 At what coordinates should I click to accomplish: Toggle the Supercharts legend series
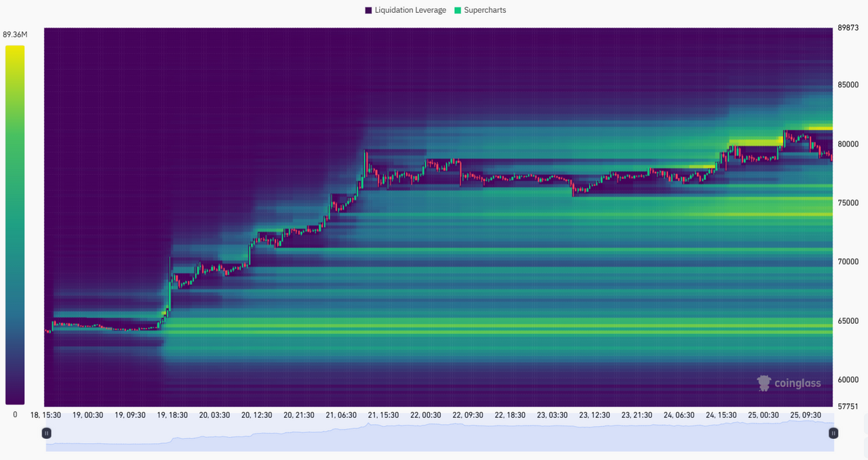[x=480, y=10]
